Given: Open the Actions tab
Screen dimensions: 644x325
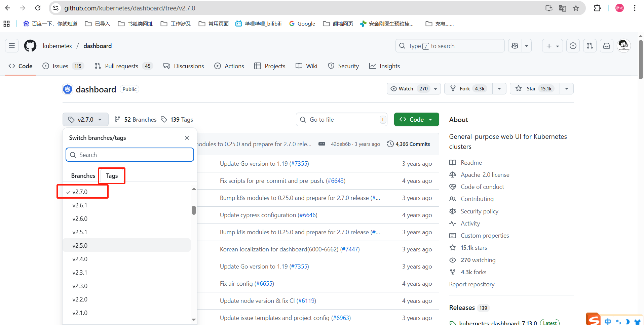Looking at the screenshot, I should (229, 66).
